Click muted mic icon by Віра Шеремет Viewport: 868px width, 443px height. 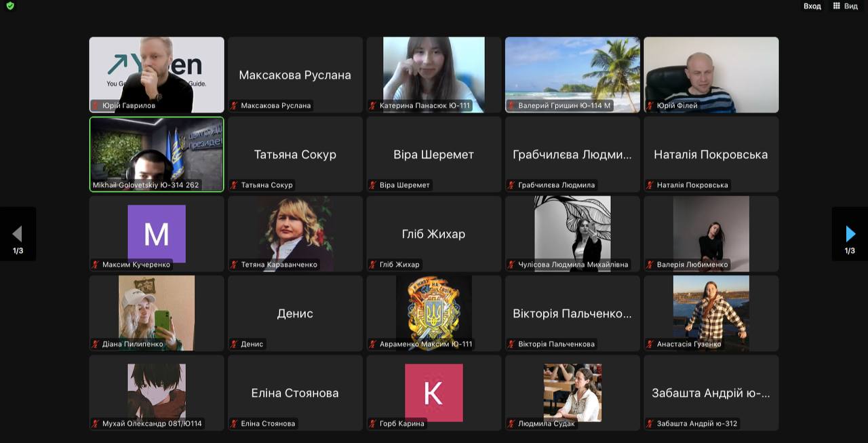pyautogui.click(x=373, y=185)
